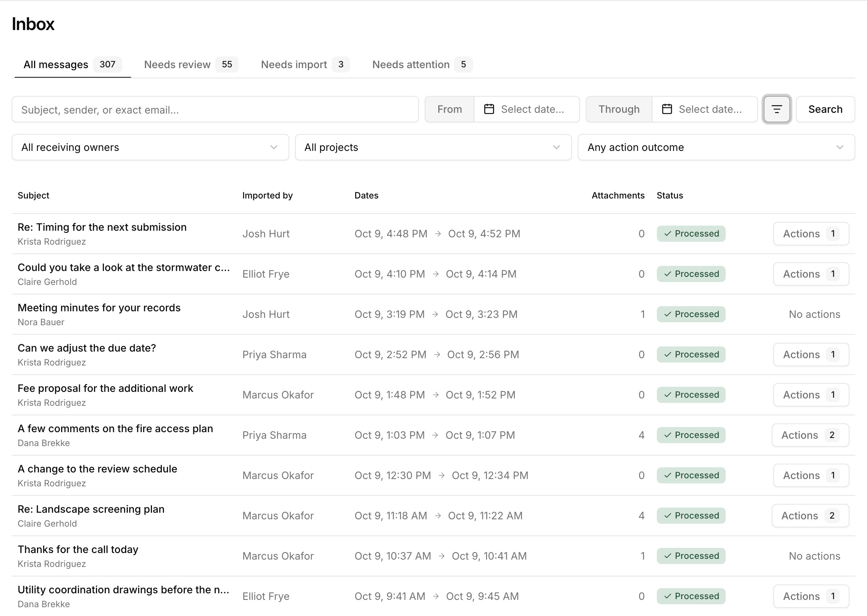This screenshot has height=616, width=867.
Task: Click the Imported by column header
Action: 268,195
